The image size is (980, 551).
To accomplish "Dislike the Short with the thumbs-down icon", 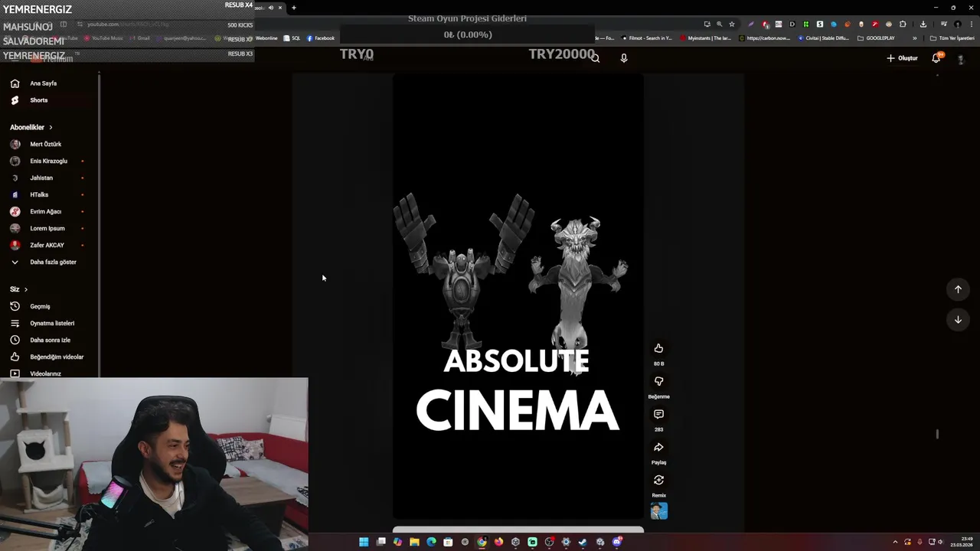I will click(x=658, y=382).
